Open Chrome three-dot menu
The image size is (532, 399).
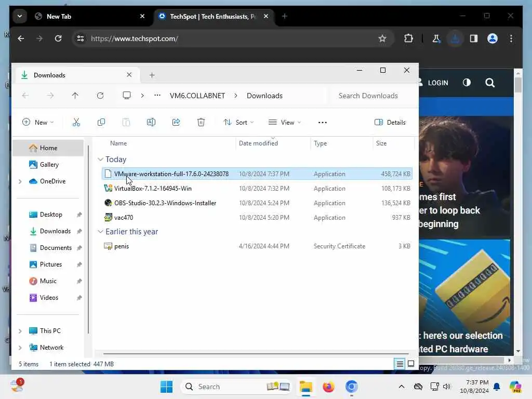click(511, 38)
